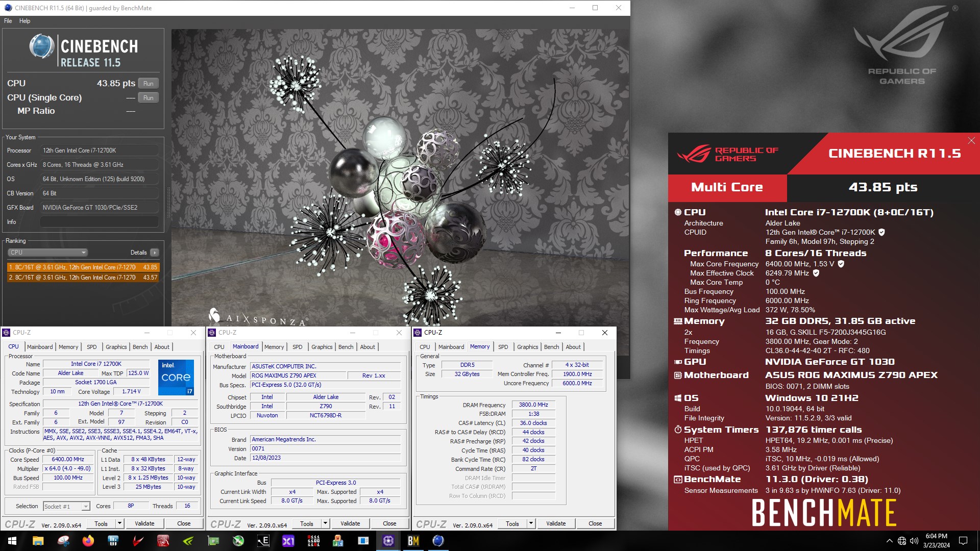The height and width of the screenshot is (551, 980).
Task: Open the CPU ranking dropdown in Cinebench
Action: click(48, 252)
